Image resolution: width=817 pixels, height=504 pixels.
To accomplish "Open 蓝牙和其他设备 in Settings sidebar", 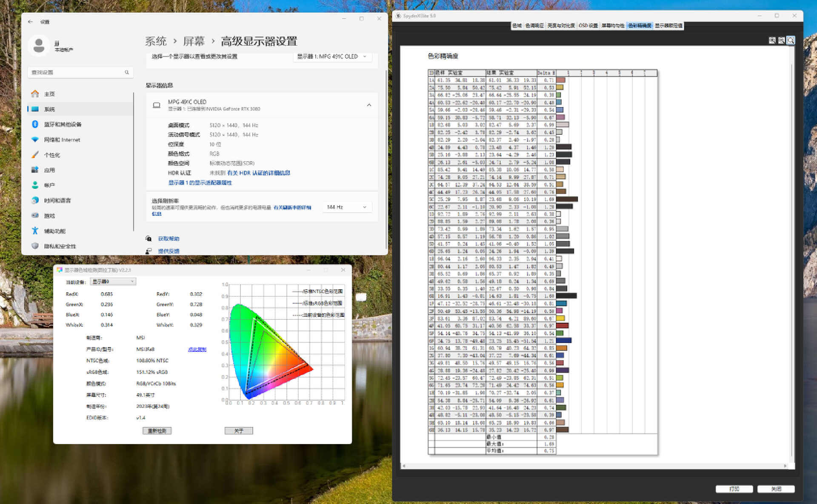I will pyautogui.click(x=63, y=124).
